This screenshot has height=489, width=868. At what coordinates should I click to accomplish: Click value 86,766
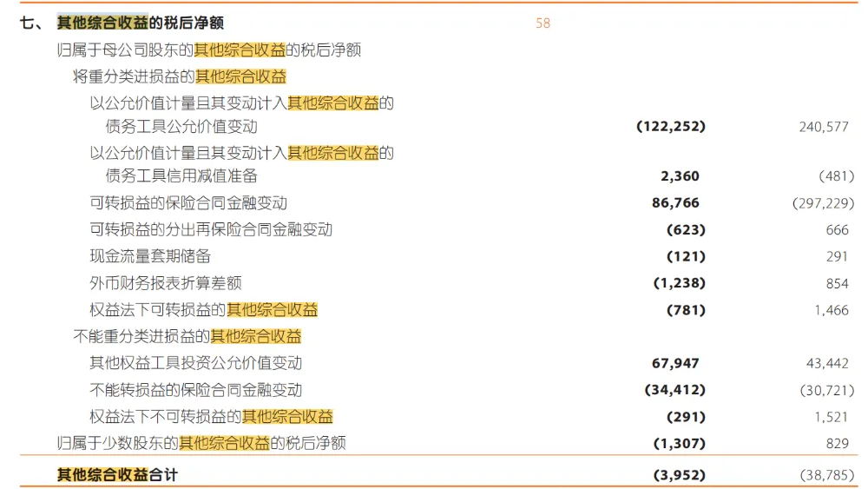675,202
